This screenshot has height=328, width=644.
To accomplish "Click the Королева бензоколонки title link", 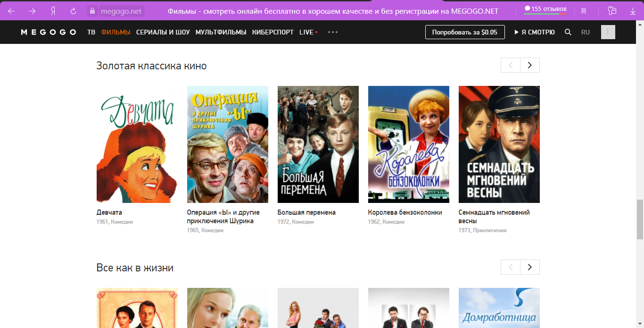I will point(405,212).
